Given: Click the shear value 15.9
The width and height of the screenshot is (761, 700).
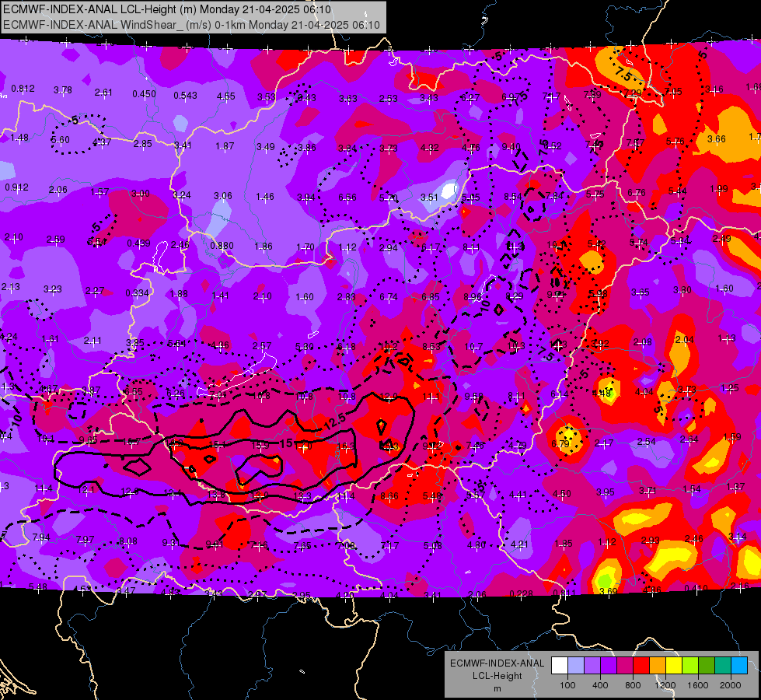Looking at the screenshot, I should [260, 445].
